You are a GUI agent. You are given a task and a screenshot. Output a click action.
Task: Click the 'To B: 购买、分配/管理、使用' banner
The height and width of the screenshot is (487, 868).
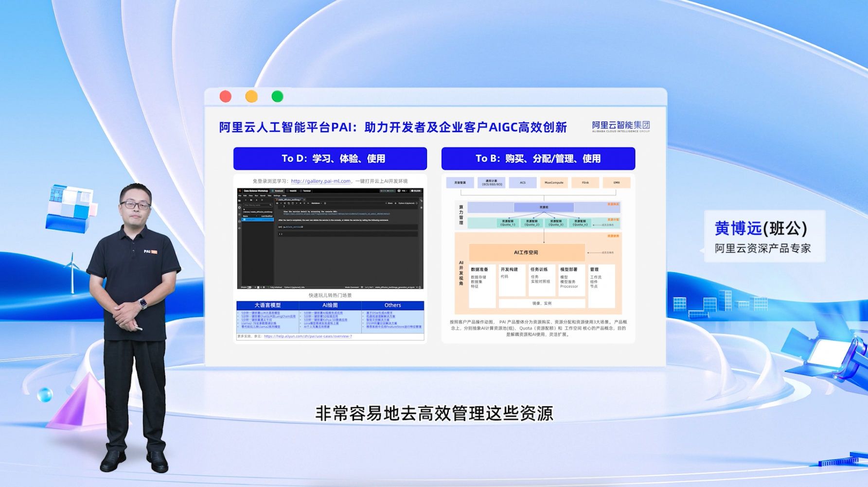click(x=538, y=158)
